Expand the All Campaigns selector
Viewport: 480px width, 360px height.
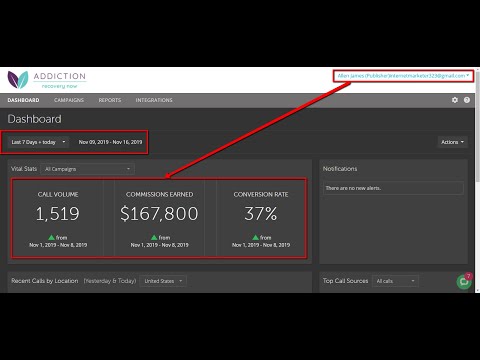point(88,169)
